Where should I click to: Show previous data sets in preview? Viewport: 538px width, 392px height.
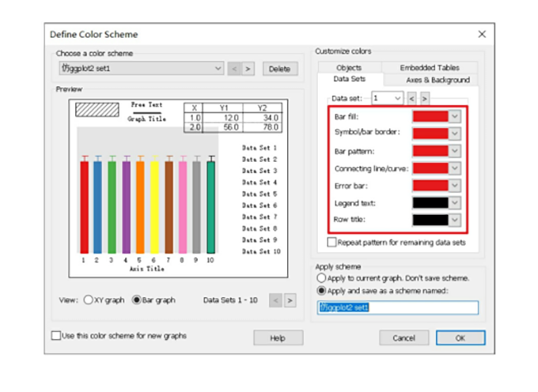tap(276, 300)
